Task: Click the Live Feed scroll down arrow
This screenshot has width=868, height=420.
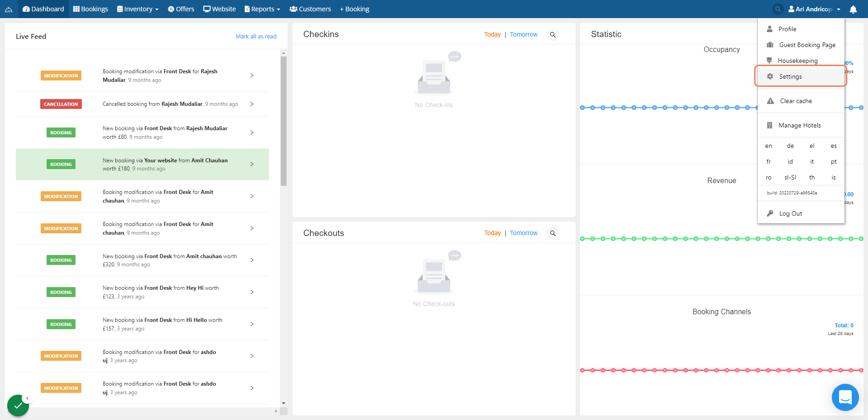Action: point(283,403)
